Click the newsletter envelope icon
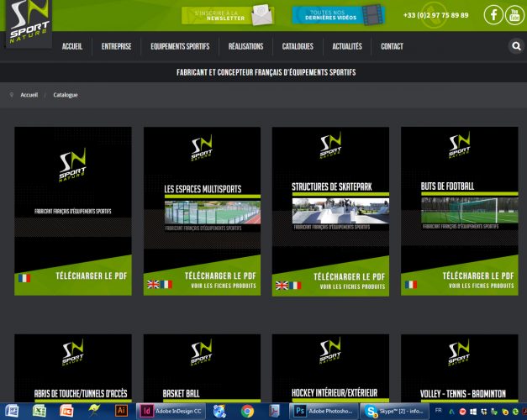 click(x=261, y=14)
